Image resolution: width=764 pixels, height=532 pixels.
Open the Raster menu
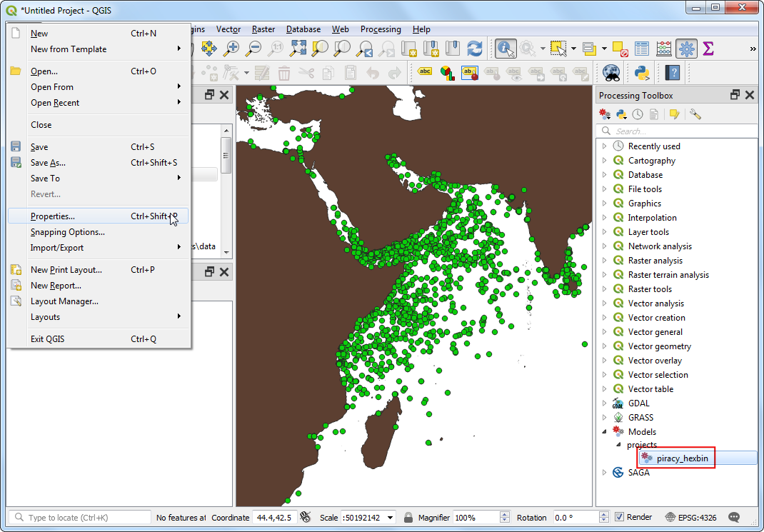tap(263, 29)
